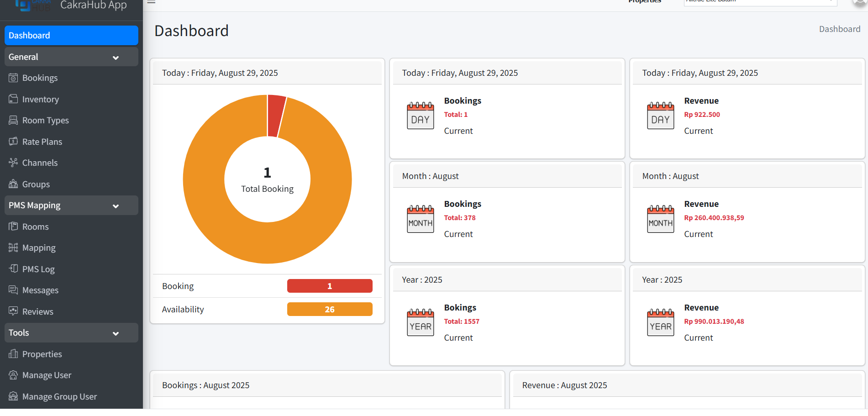
Task: Open the Groups section
Action: [x=36, y=184]
